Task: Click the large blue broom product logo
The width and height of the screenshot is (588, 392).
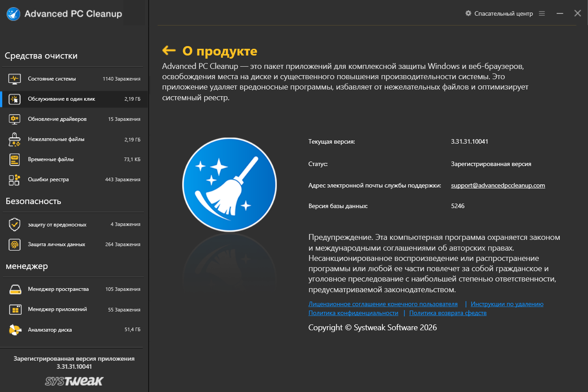Action: [229, 184]
